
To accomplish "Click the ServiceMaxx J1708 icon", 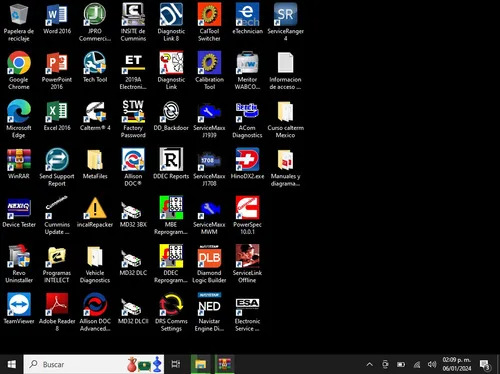I will pyautogui.click(x=209, y=167).
